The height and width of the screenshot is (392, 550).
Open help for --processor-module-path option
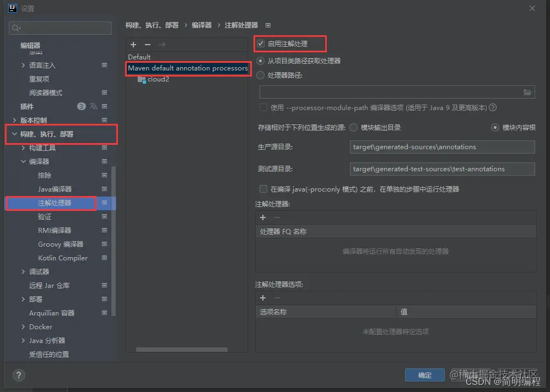(x=494, y=107)
